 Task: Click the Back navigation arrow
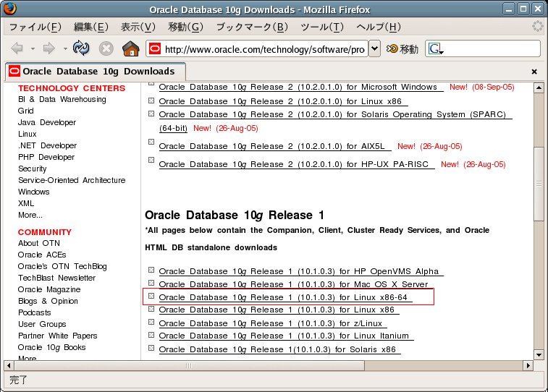click(x=17, y=48)
